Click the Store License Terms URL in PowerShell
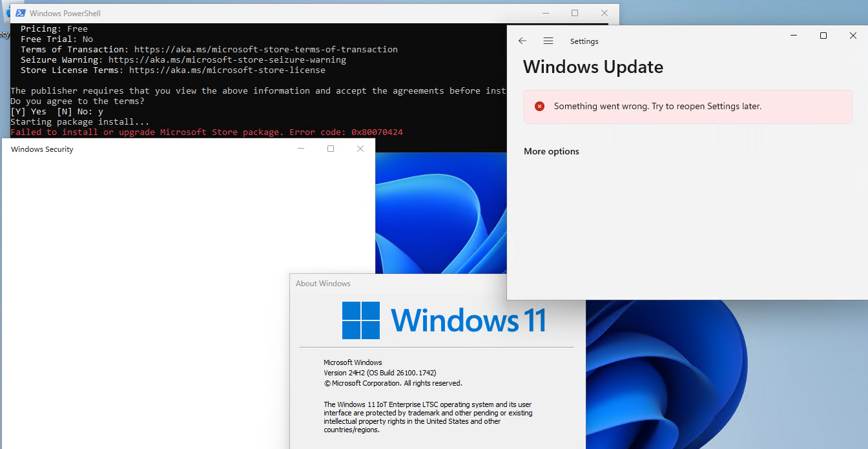This screenshot has width=868, height=449. [x=227, y=70]
